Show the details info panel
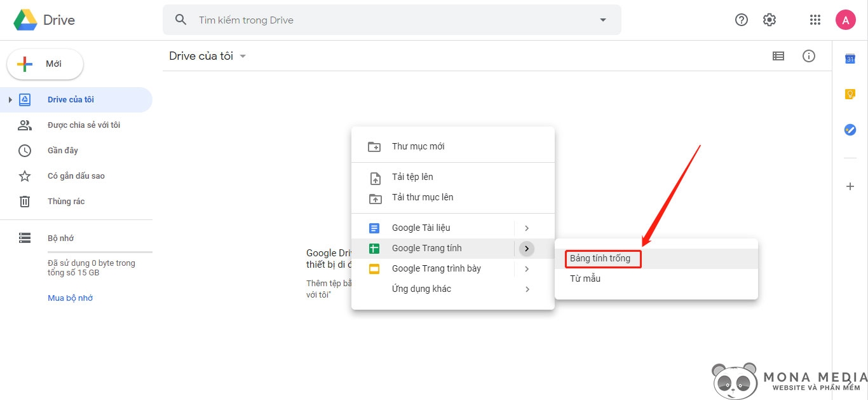Image resolution: width=868 pixels, height=400 pixels. [809, 56]
